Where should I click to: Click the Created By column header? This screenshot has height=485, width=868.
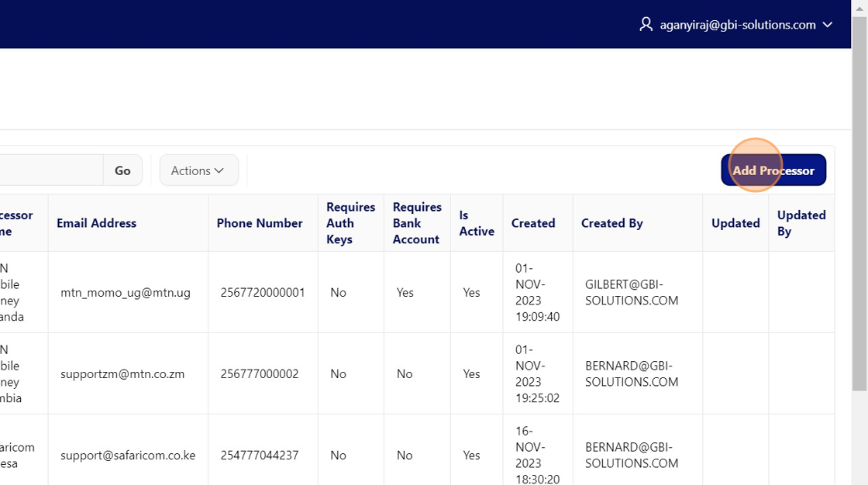pyautogui.click(x=612, y=223)
